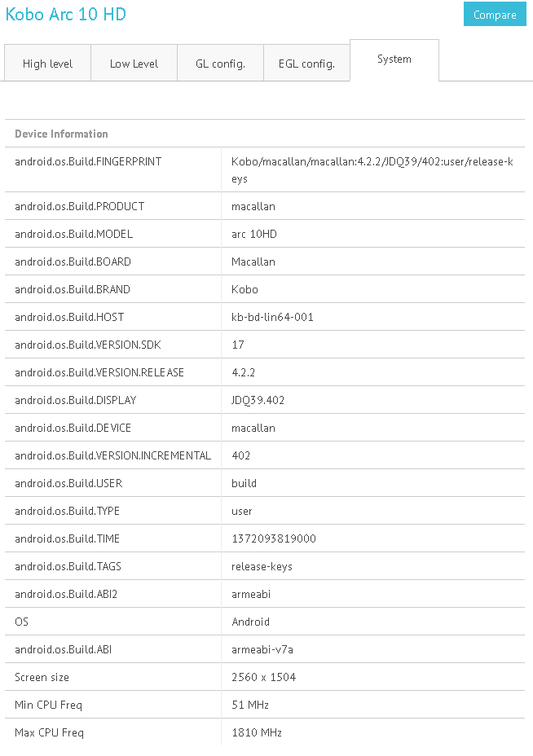Image resolution: width=533 pixels, height=756 pixels.
Task: Switch to the System tab
Action: [394, 59]
